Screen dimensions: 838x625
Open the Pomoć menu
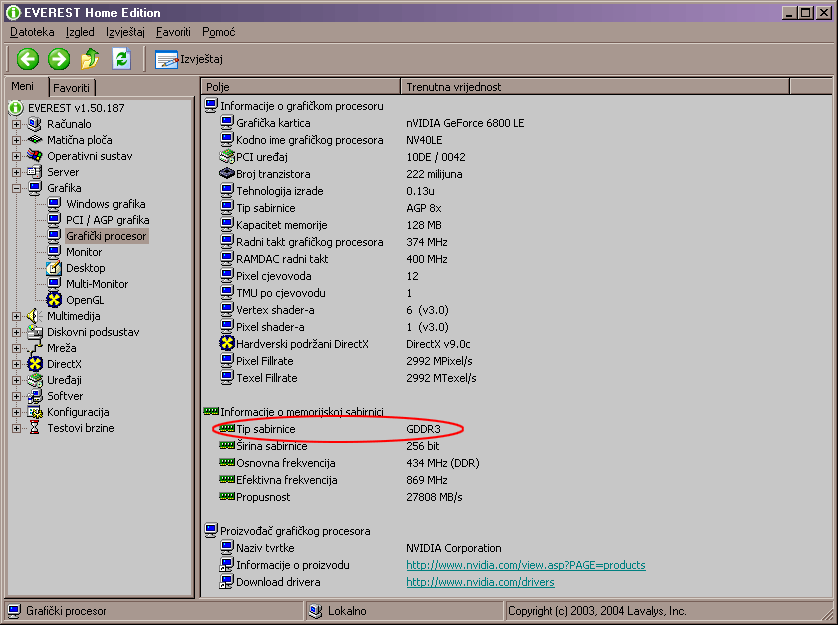pyautogui.click(x=218, y=32)
